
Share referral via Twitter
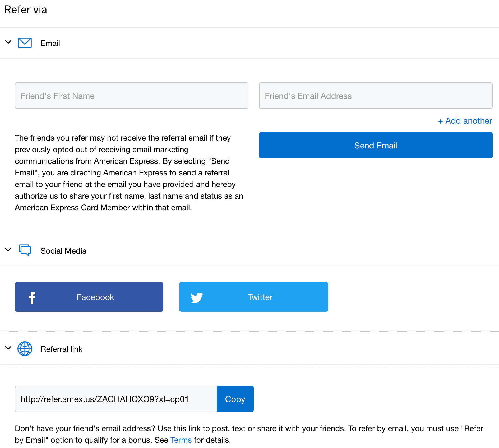point(253,297)
